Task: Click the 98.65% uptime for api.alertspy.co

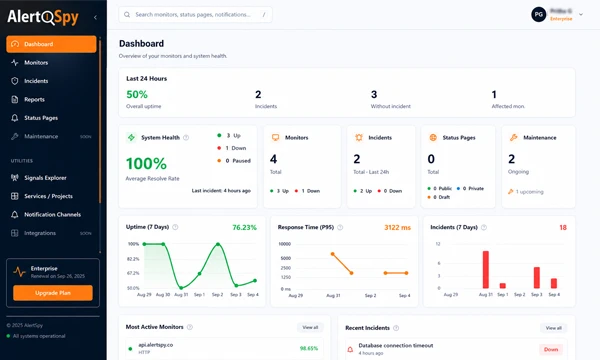Action: click(x=309, y=349)
